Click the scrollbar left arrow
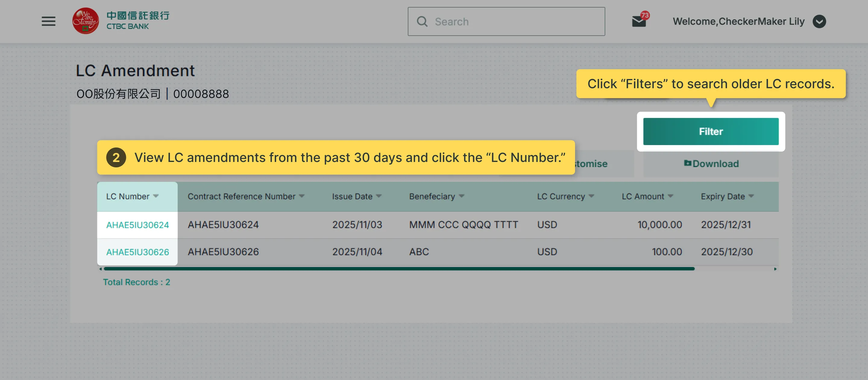 [x=100, y=269]
